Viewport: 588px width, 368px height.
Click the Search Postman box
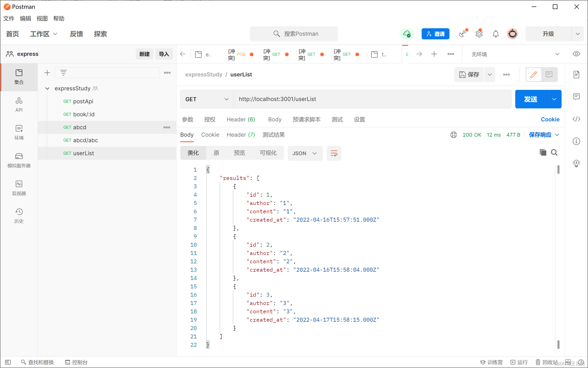click(294, 34)
